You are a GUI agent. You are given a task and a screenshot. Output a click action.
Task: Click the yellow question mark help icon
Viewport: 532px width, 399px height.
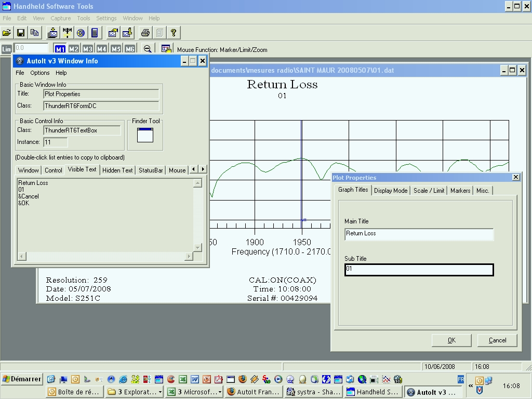(174, 33)
